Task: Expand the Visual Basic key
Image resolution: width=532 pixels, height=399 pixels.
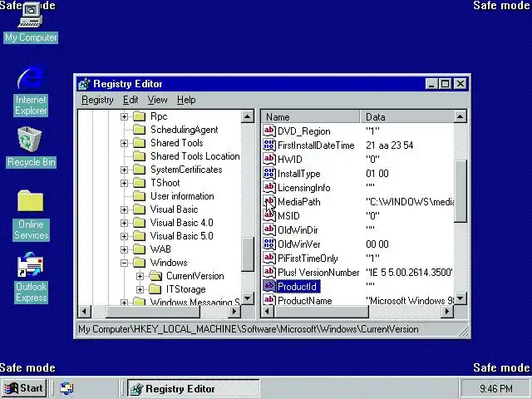Action: (124, 209)
